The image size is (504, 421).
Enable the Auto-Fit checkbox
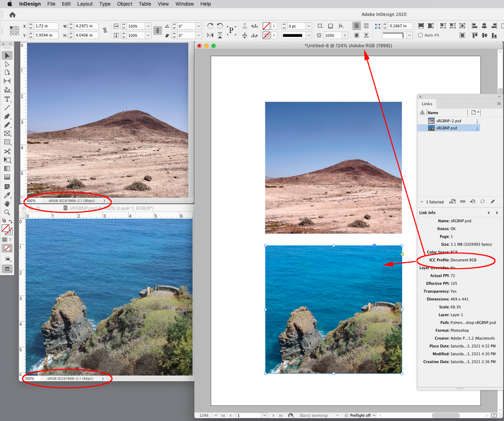420,35
